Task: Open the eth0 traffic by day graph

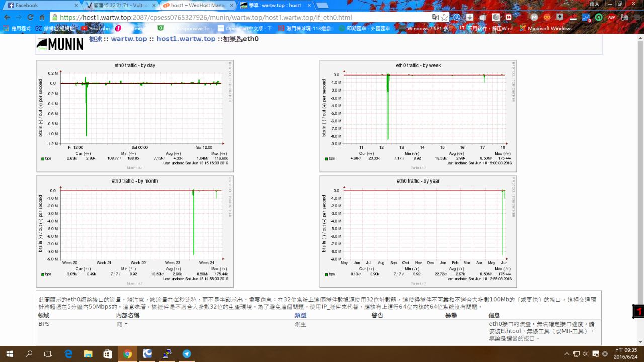Action: tap(135, 116)
